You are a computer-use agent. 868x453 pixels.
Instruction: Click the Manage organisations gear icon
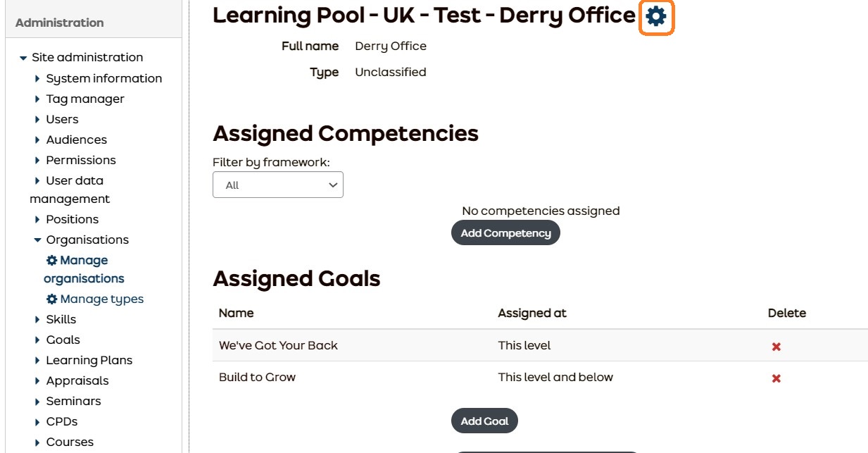50,260
